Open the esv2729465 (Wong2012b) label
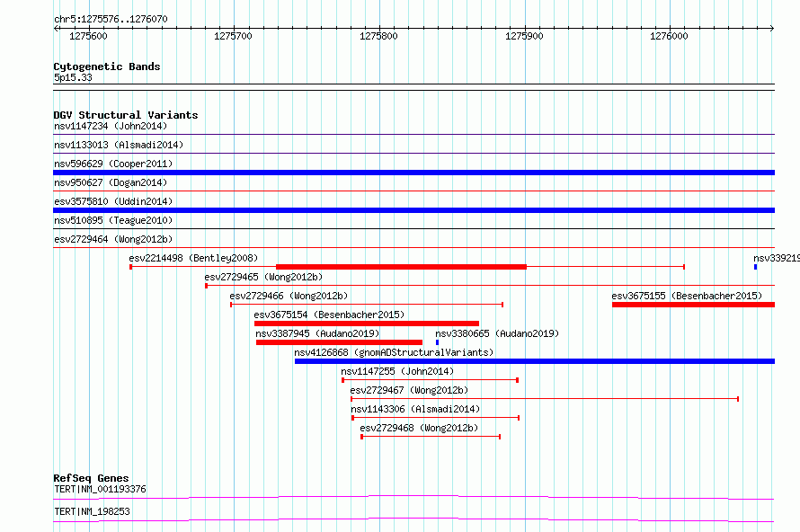Screen dimensions: 800x532 click(263, 277)
